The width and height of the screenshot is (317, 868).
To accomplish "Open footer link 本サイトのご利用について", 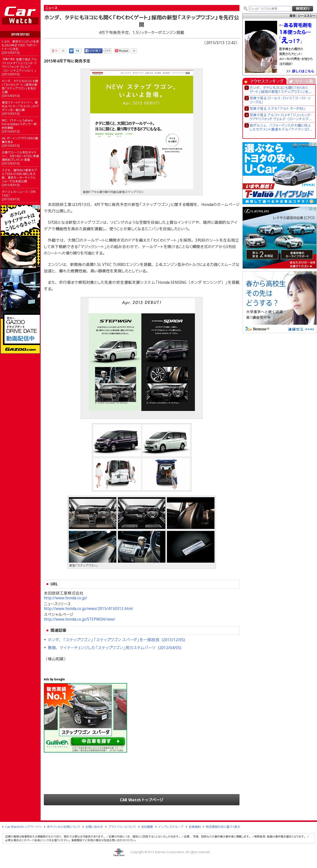I will point(63,827).
